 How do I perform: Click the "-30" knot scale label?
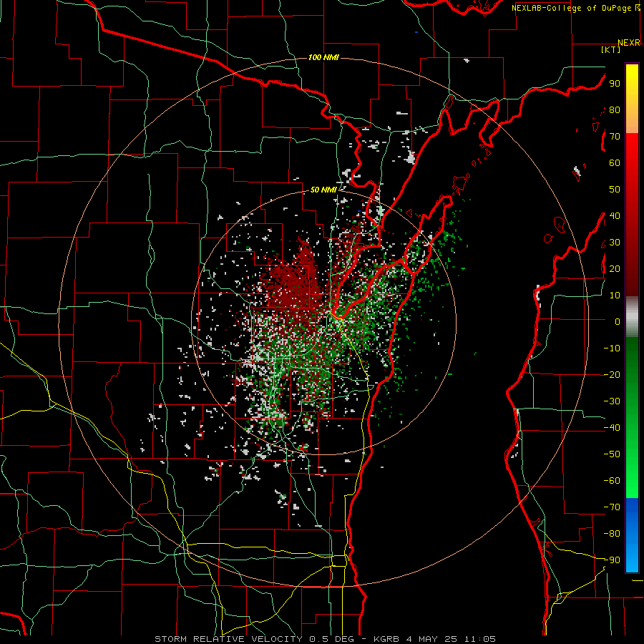pyautogui.click(x=612, y=401)
